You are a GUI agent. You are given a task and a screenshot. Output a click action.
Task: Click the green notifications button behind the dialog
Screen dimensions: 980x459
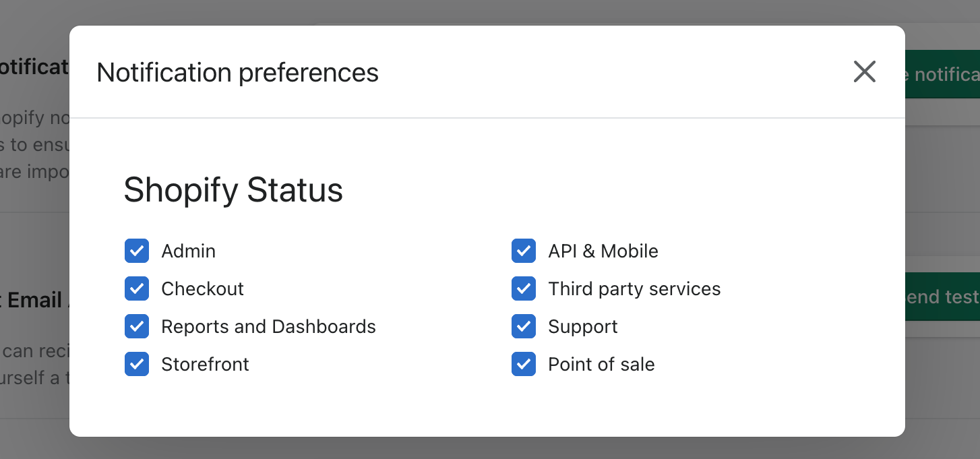point(942,74)
